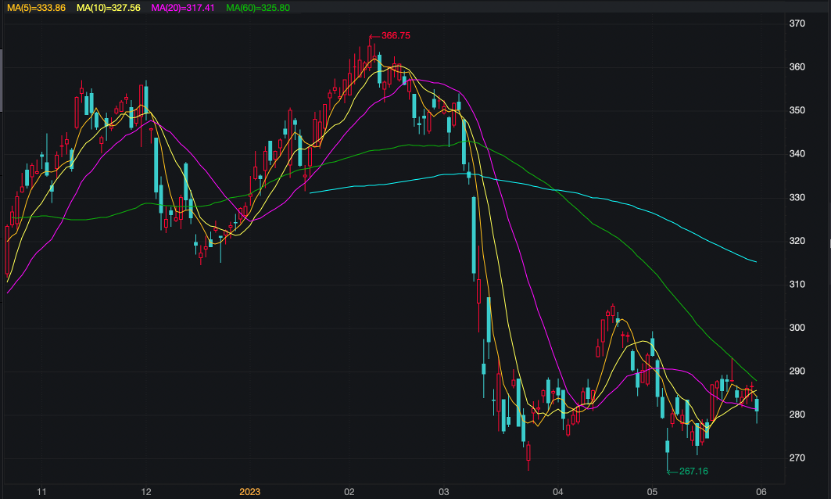Click the 02 month label on time axis
This screenshot has width=832, height=500.
pos(349,492)
